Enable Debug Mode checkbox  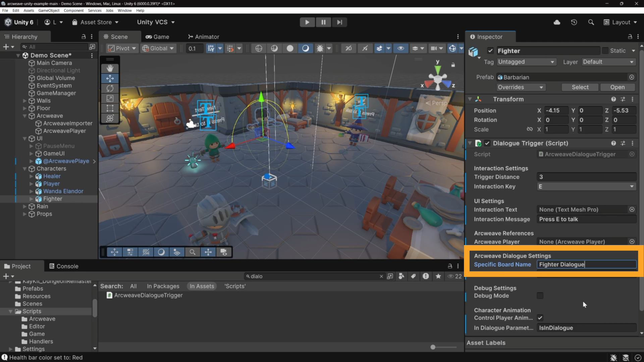coord(540,296)
